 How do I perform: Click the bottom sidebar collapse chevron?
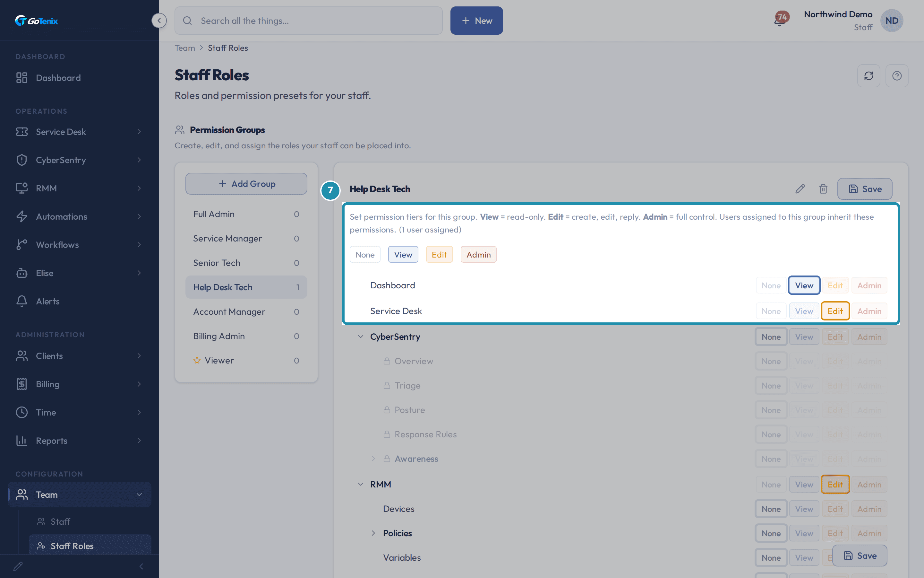(141, 566)
